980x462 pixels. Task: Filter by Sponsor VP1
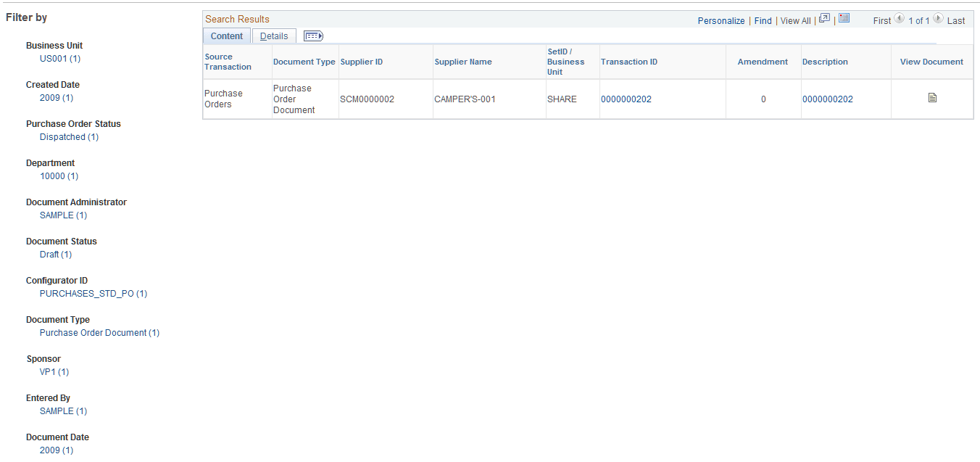[54, 371]
